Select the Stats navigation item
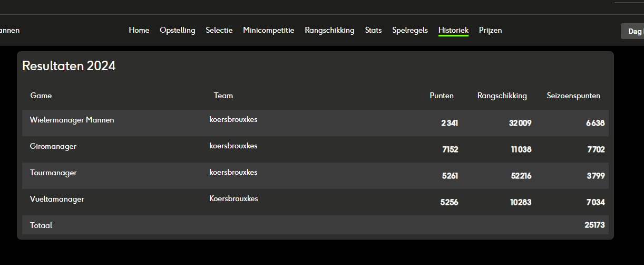644x265 pixels. (x=373, y=30)
